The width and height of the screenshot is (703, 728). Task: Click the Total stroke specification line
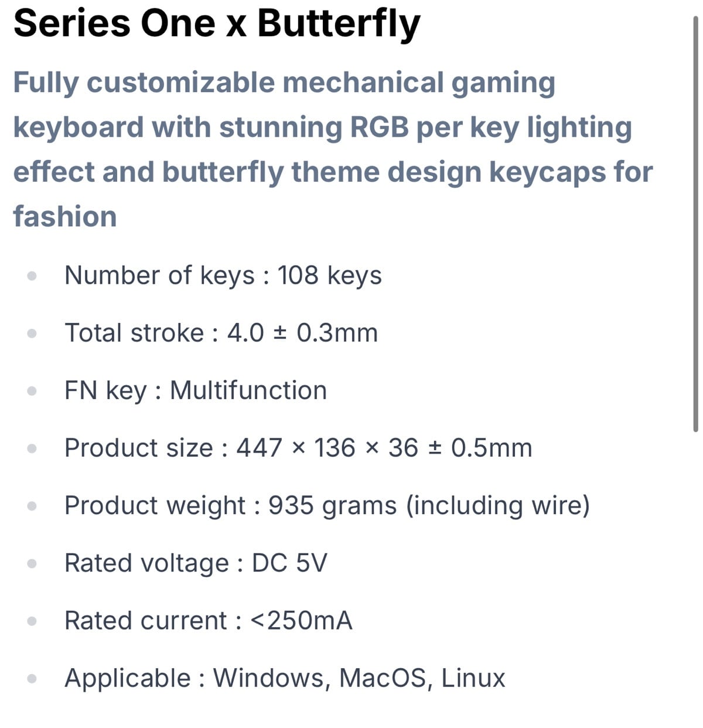tap(221, 333)
